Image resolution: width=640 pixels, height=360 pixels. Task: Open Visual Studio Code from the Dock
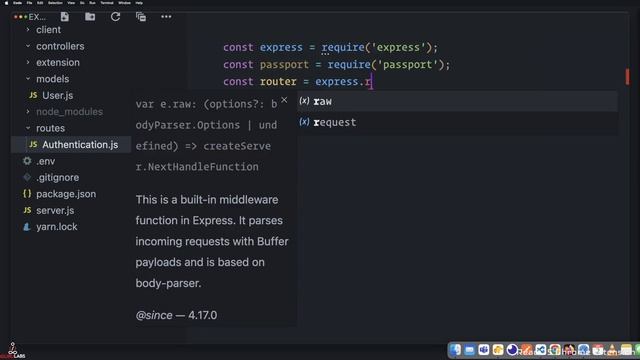click(540, 350)
